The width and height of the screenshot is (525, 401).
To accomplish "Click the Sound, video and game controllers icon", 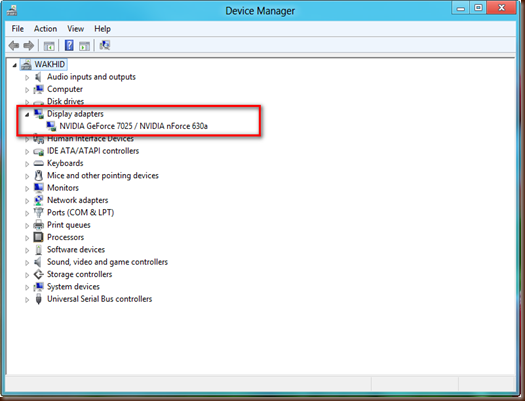I will (38, 262).
